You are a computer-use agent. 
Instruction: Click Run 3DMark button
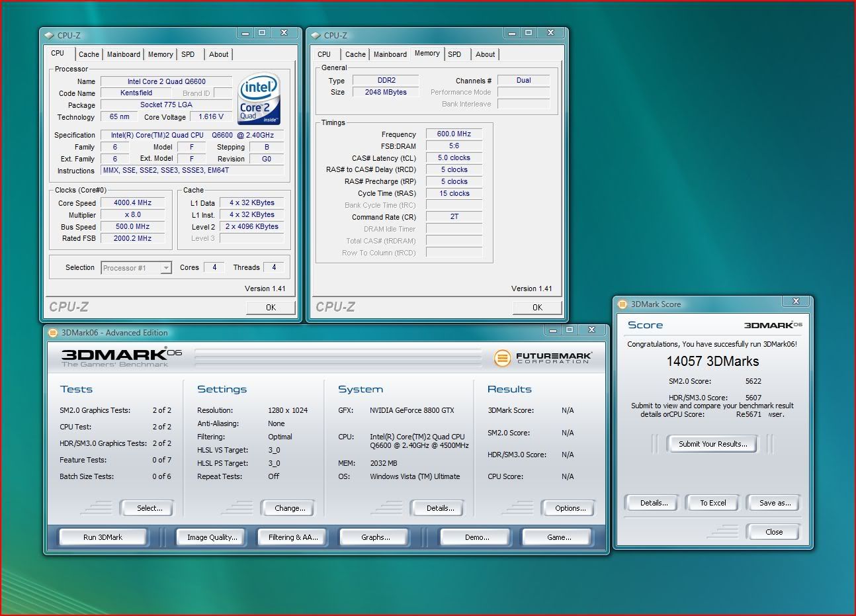pos(103,537)
